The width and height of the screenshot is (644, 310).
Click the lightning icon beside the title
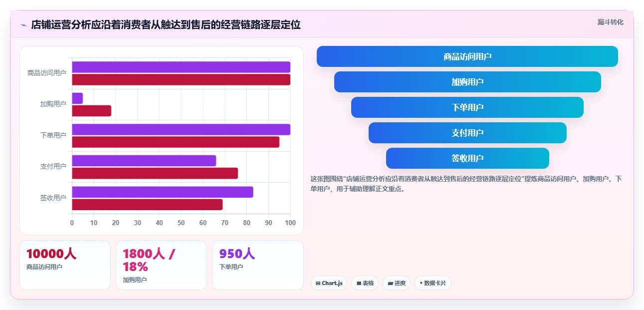pos(23,25)
